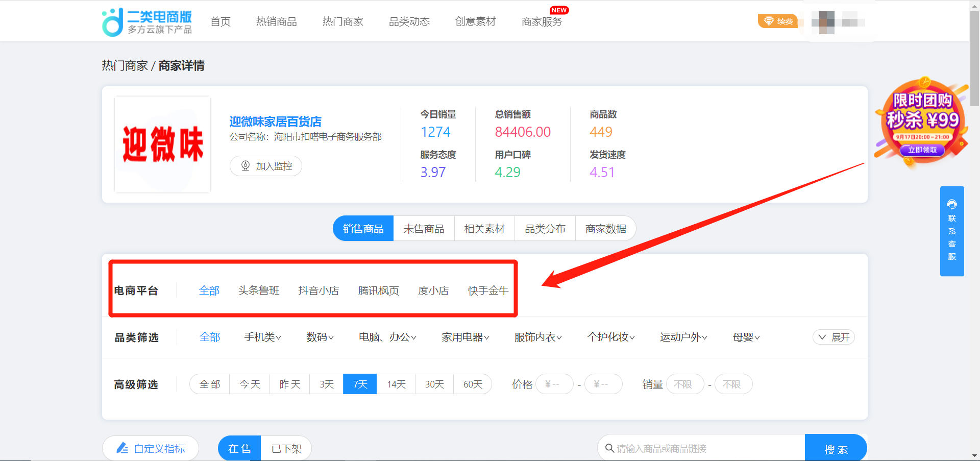Image resolution: width=980 pixels, height=461 pixels.
Task: Click the diamond 续费 renew badge
Action: pos(777,21)
